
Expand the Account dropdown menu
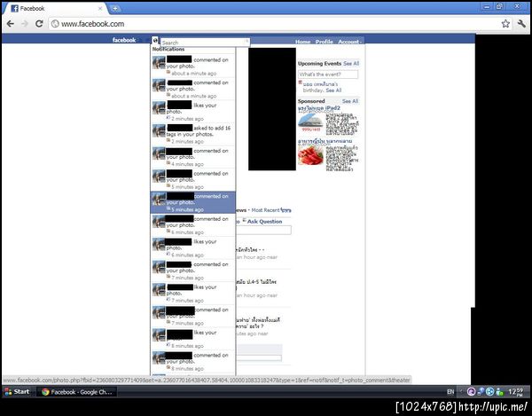(x=349, y=42)
